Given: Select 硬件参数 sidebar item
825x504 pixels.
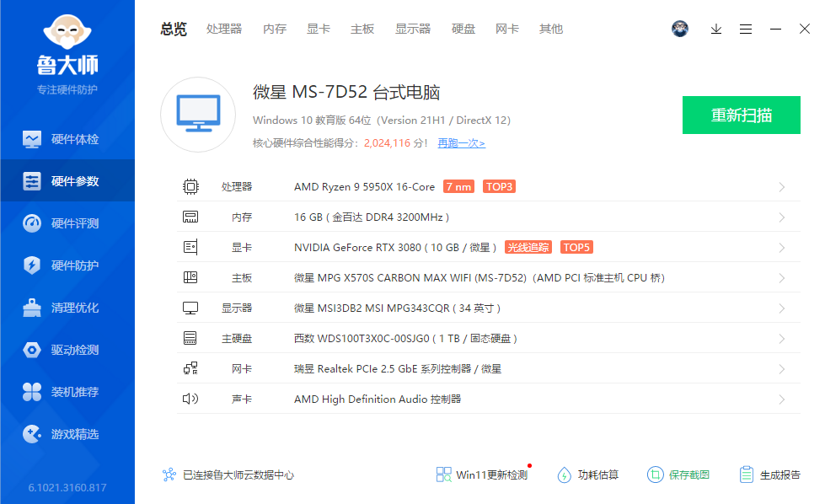Looking at the screenshot, I should (67, 181).
